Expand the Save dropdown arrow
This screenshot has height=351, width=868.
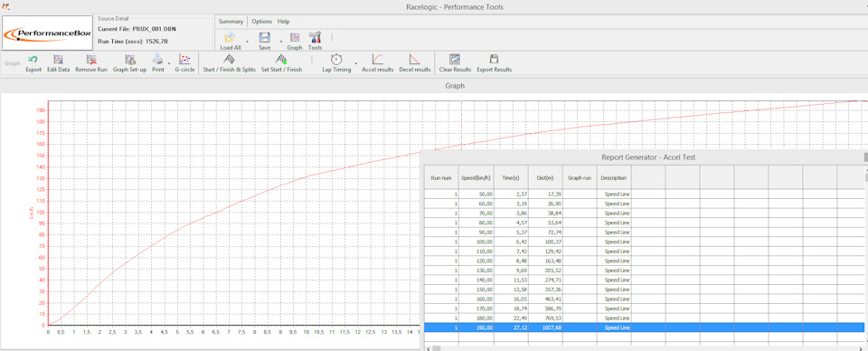tap(280, 41)
